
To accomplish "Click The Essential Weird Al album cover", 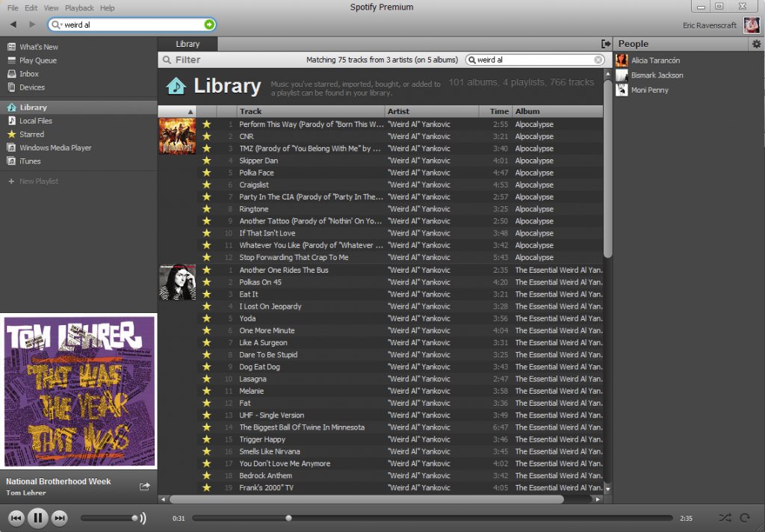I will click(177, 282).
